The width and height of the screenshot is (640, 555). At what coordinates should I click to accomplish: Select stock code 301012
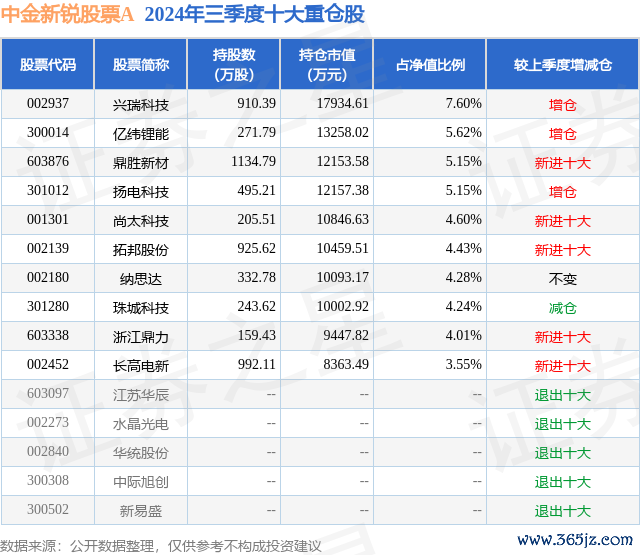48,191
